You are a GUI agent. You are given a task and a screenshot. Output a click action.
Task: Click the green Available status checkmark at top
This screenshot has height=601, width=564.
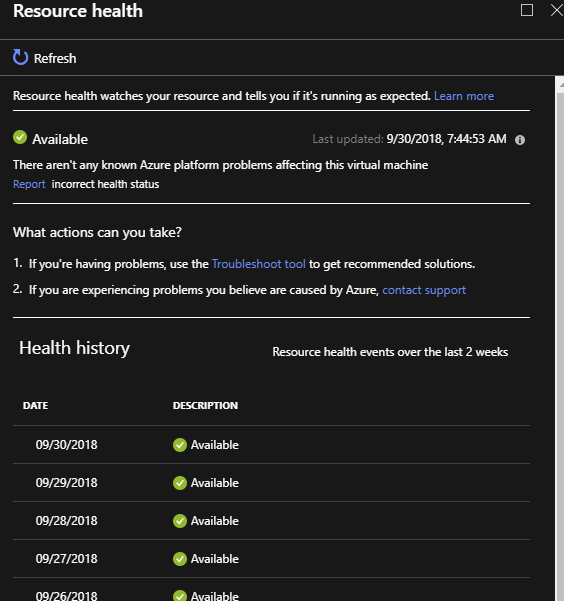pos(20,137)
